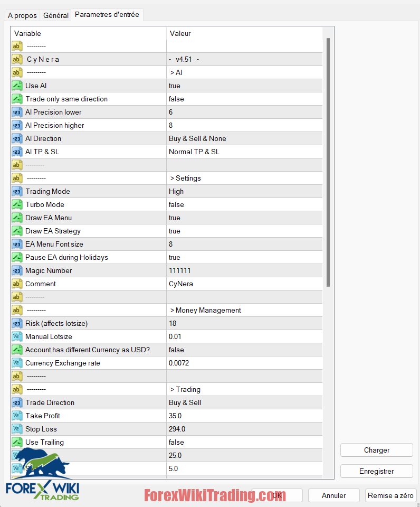420x507 pixels.
Task: Click the icon beside Use Trailing
Action: (17, 443)
